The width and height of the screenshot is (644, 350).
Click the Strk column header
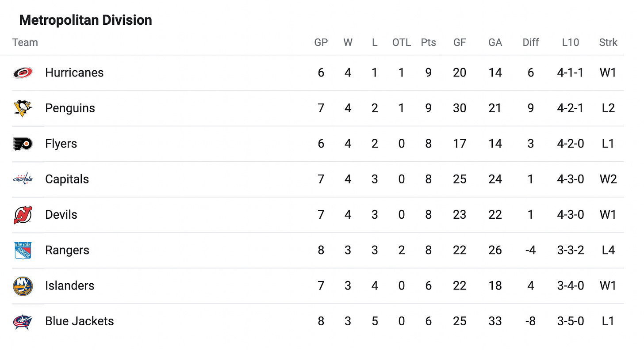(608, 42)
